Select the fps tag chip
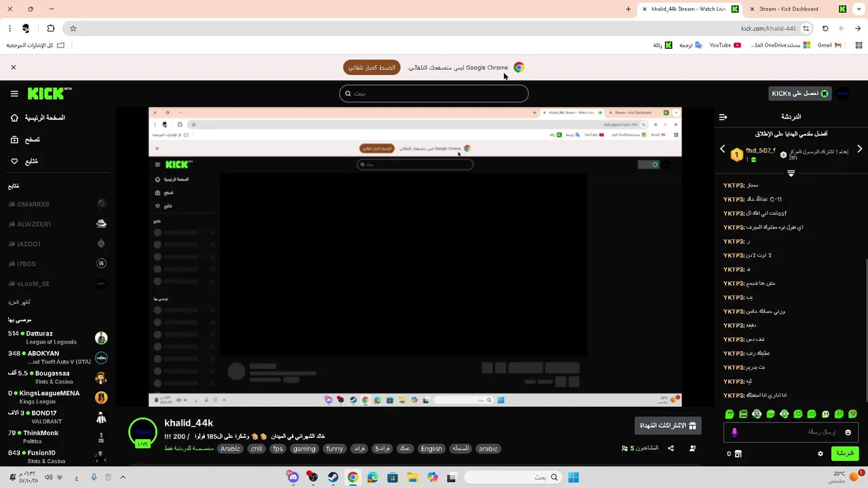Screen dimensions: 868x488 pyautogui.click(x=278, y=449)
